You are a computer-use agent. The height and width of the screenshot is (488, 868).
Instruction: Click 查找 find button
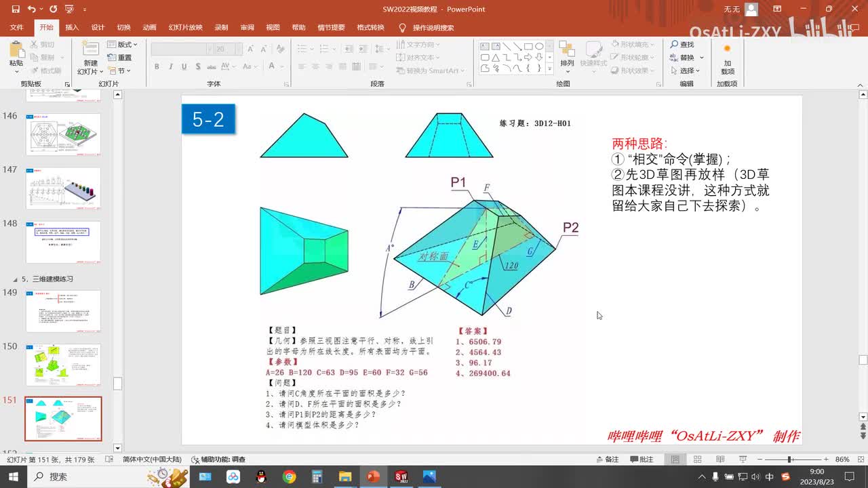pos(682,45)
